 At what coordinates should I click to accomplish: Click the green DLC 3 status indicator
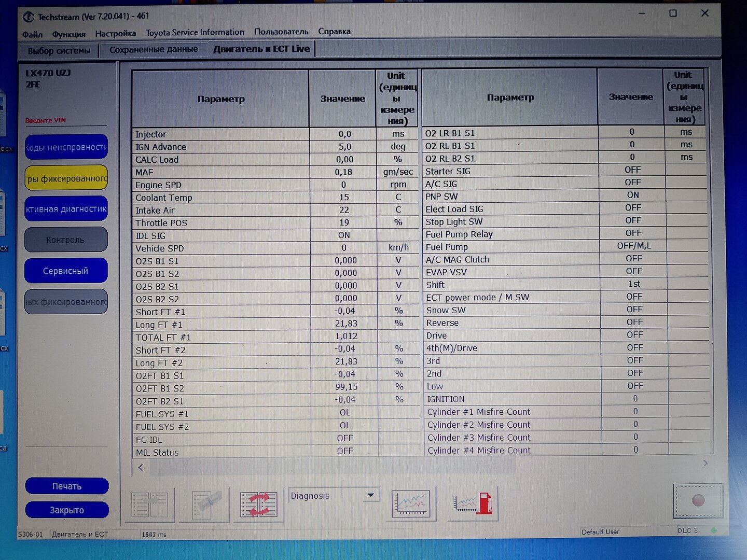pyautogui.click(x=714, y=530)
